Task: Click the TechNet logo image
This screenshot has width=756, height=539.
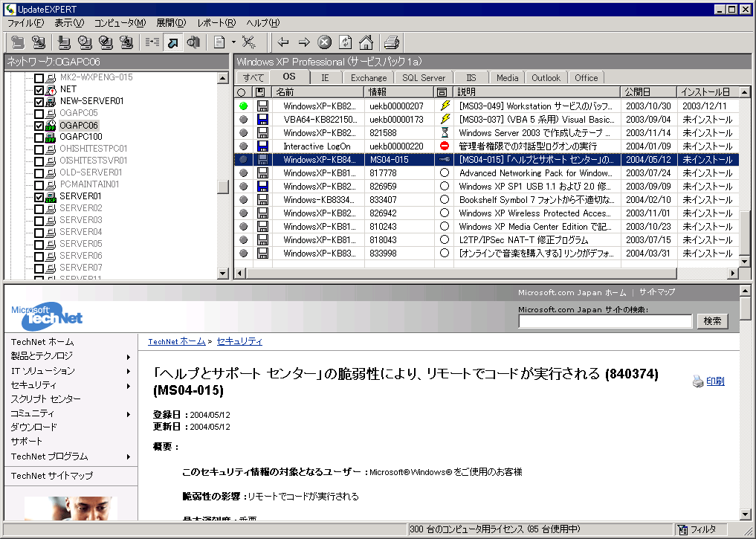Action: click(x=47, y=316)
